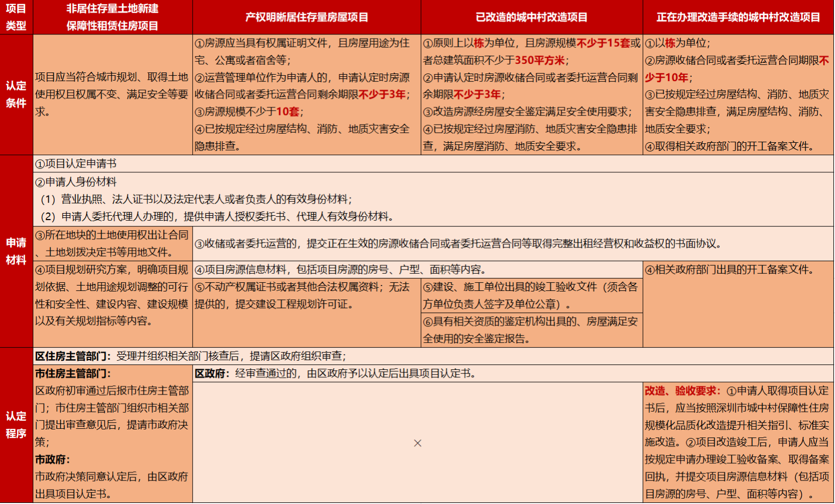Viewport: 835px width, 504px height.
Task: Select row '①项目认定申请书'
Action: [433, 164]
